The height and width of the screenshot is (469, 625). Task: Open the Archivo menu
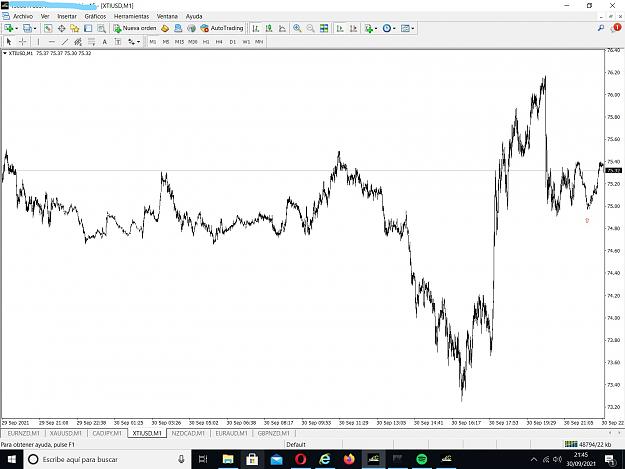23,16
